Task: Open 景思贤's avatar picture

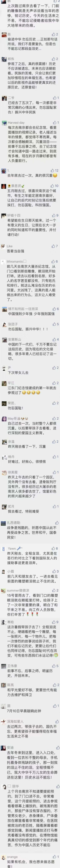Action: 3,187
